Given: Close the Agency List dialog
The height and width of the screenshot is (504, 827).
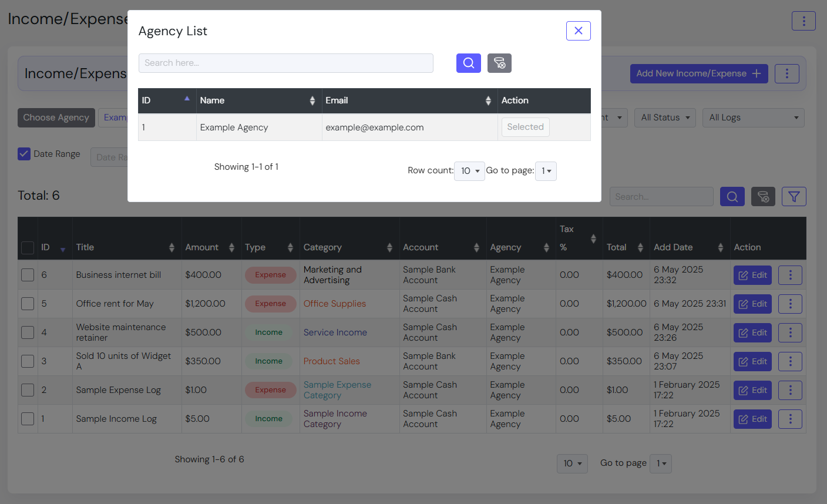Looking at the screenshot, I should [x=578, y=31].
